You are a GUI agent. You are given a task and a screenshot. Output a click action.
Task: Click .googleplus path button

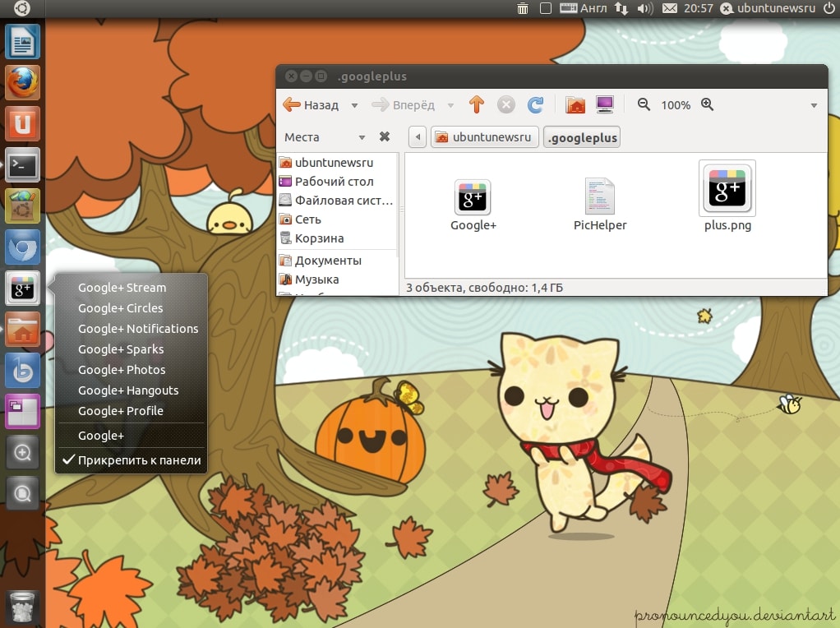[x=582, y=137]
